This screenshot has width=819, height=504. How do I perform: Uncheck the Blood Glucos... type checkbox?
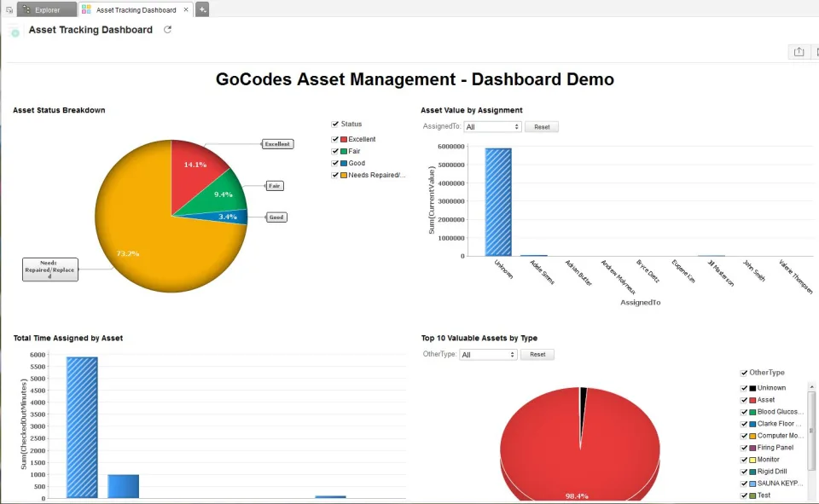744,412
